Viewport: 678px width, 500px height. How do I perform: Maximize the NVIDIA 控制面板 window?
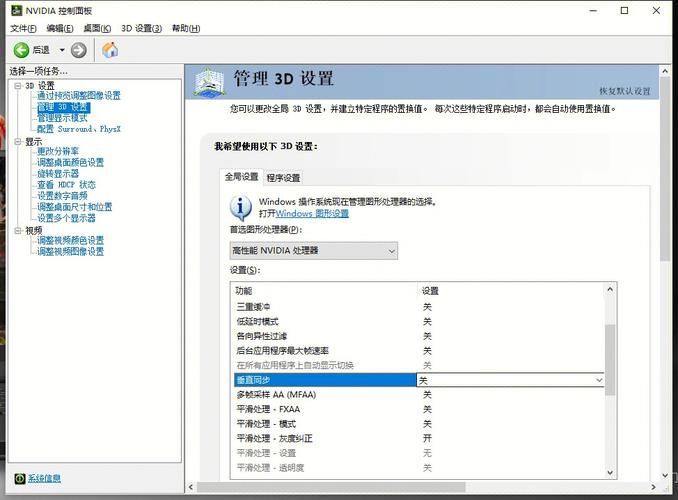(x=624, y=11)
